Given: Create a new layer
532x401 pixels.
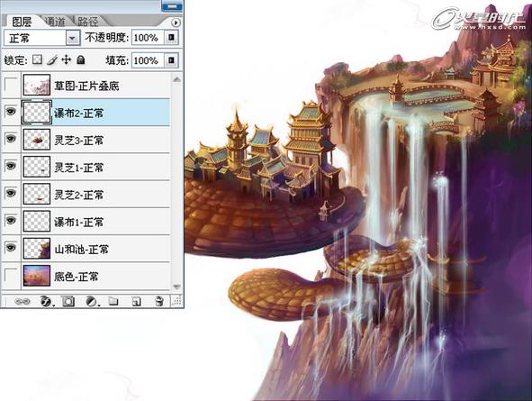Looking at the screenshot, I should 137,302.
